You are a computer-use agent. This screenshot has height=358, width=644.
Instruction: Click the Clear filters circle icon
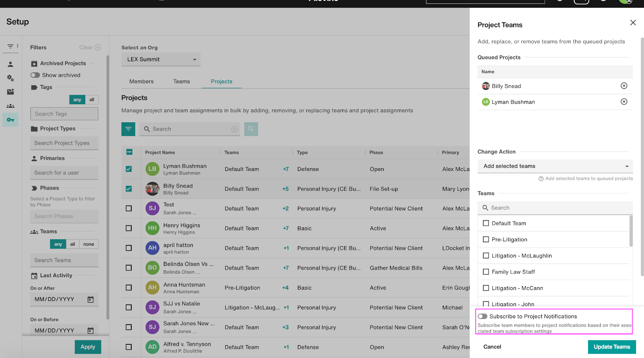[97, 47]
